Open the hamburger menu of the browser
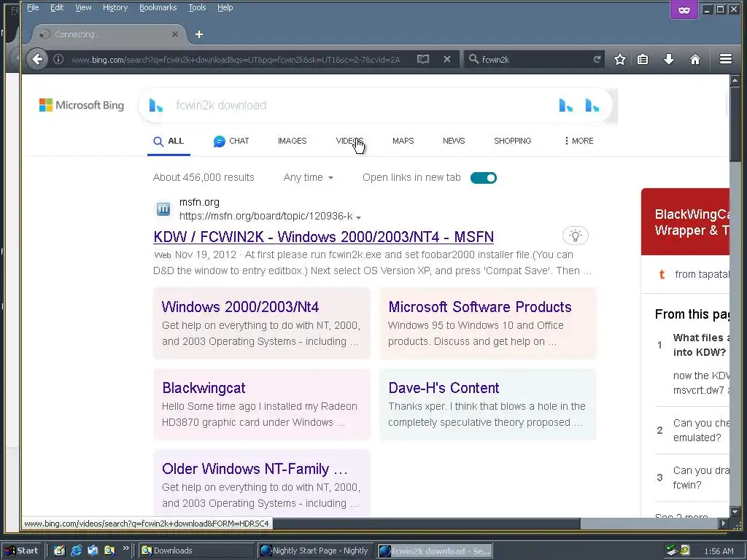Screen dimensions: 747x560 tap(726, 59)
